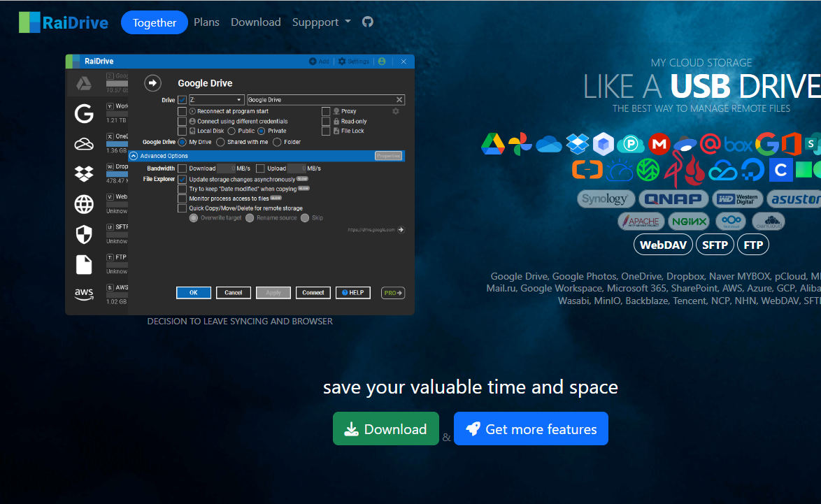
Task: Enable the Proxy checkbox
Action: [x=326, y=111]
